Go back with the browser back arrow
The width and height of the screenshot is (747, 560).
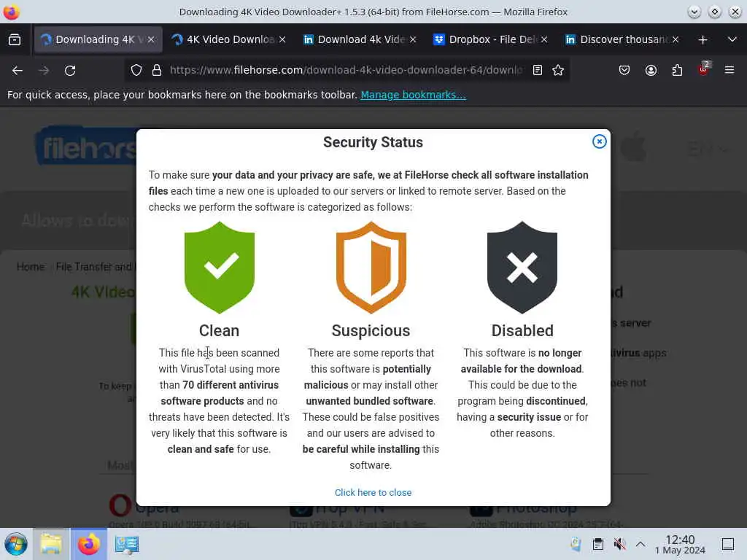pos(18,71)
